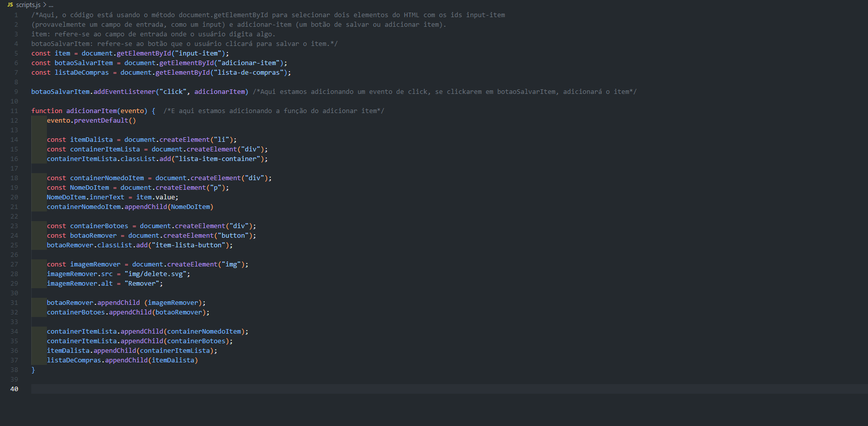Click the "li" string in createElement
This screenshot has width=868, height=426.
coord(221,140)
